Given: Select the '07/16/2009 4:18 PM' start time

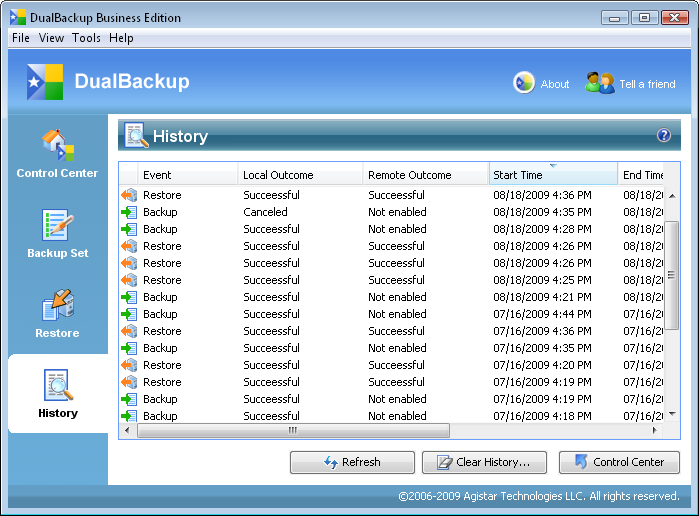Looking at the screenshot, I should (542, 416).
